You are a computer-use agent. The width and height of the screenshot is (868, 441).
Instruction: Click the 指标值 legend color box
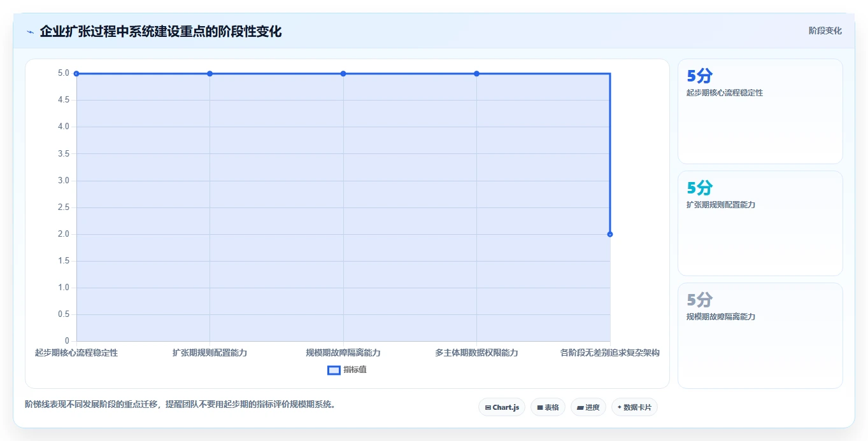click(x=334, y=370)
